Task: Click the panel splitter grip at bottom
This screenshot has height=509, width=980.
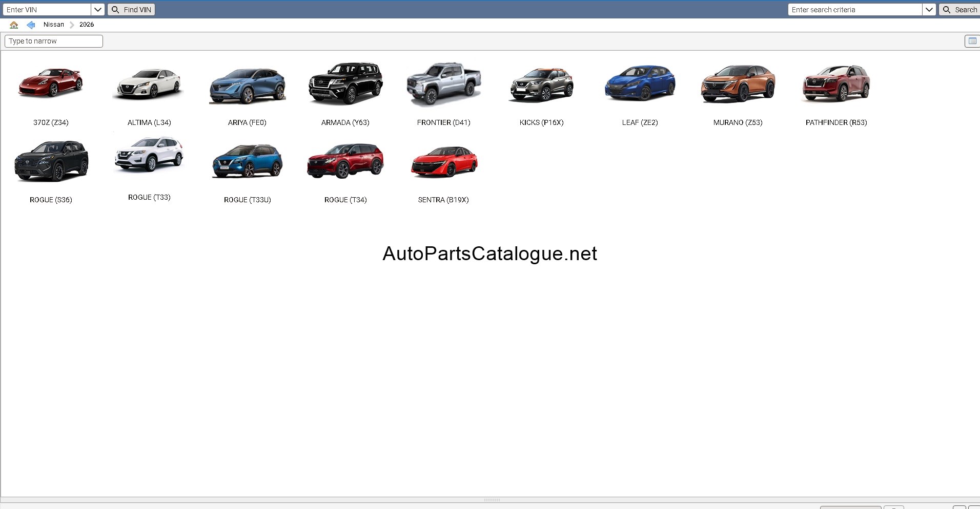Action: coord(492,500)
